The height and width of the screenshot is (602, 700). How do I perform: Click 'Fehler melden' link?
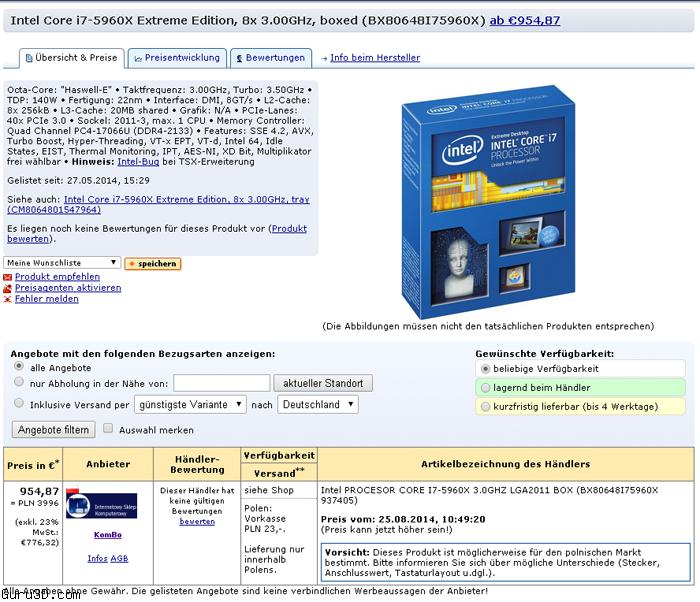tap(46, 299)
